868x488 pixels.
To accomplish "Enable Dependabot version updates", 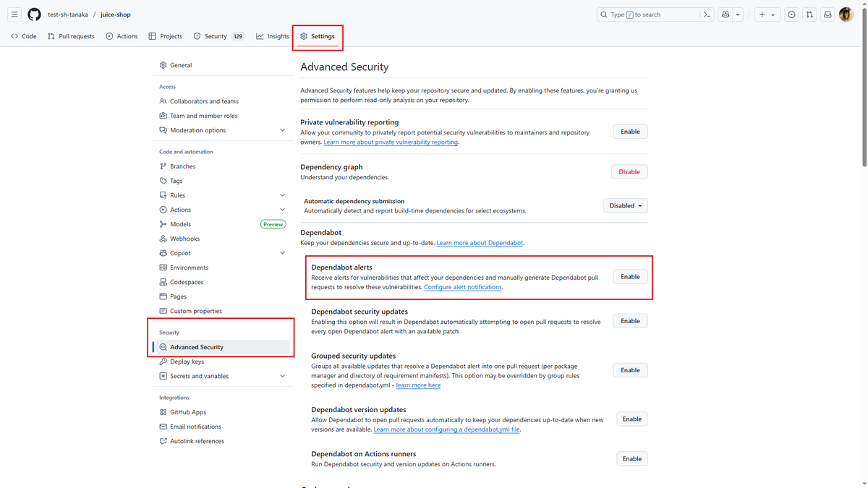I will (x=632, y=419).
